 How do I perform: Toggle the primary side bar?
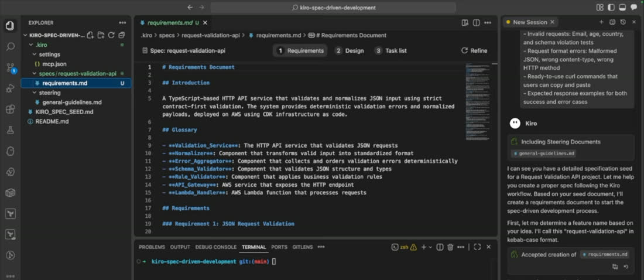[x=611, y=8]
